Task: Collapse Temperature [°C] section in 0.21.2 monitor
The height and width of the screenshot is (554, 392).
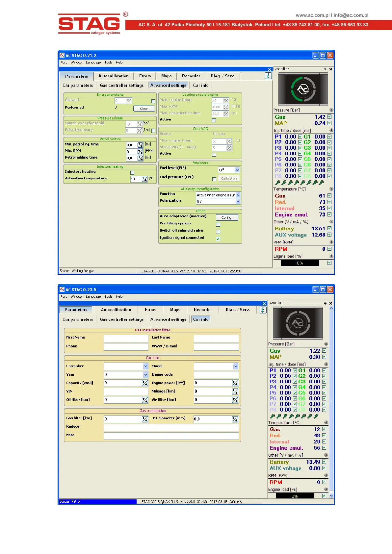Action: click(x=331, y=189)
